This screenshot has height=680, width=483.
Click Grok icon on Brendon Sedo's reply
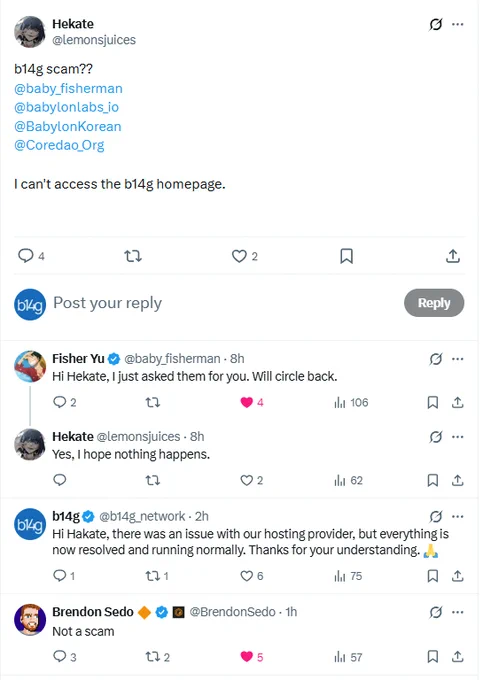[x=435, y=612]
